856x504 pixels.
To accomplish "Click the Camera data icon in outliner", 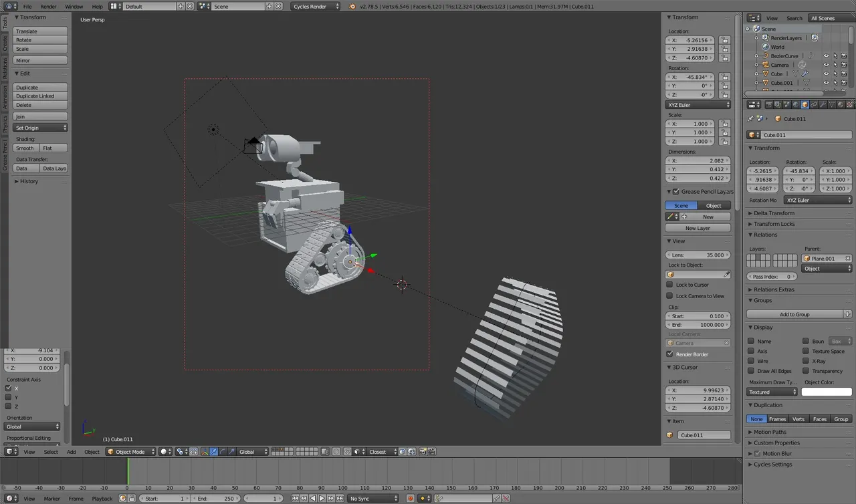I will point(802,65).
